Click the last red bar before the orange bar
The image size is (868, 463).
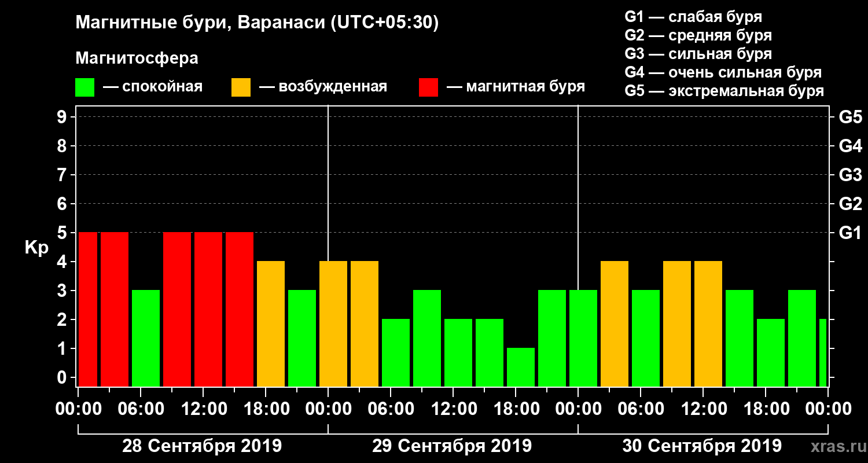[x=240, y=309]
